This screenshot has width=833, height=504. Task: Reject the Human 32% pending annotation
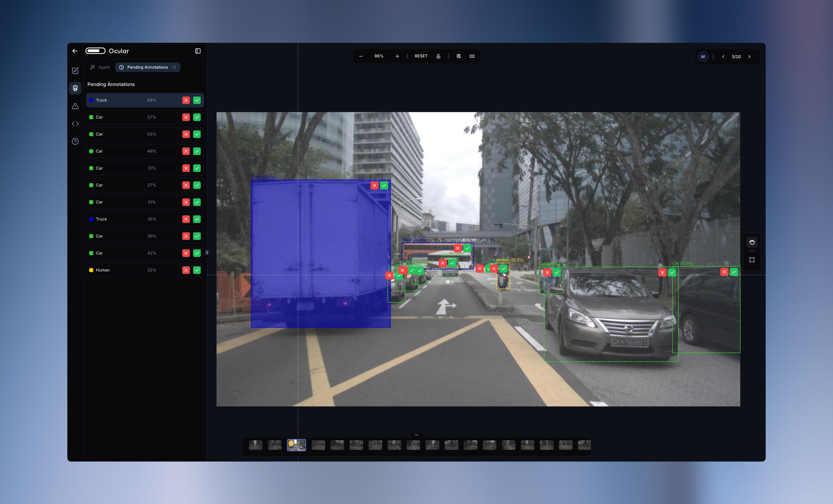pyautogui.click(x=186, y=270)
